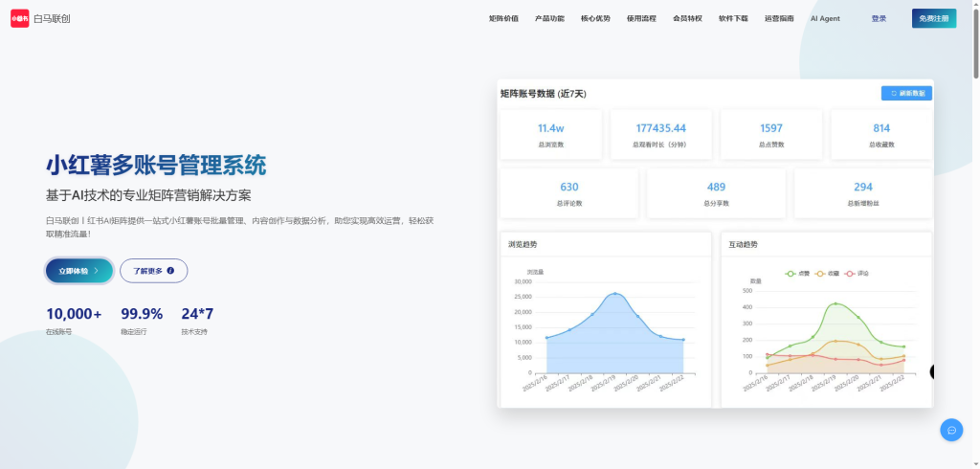Click the 1597 总点赞数 value
This screenshot has width=980, height=469.
pyautogui.click(x=771, y=128)
